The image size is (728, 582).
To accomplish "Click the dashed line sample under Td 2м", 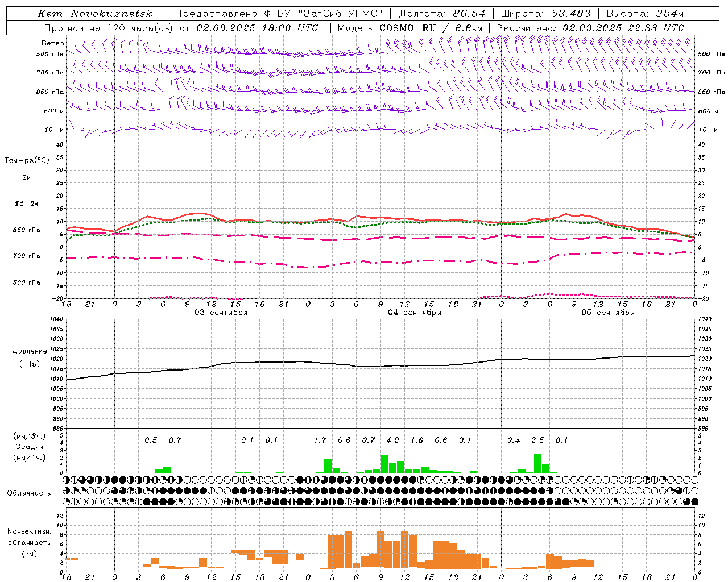I will [x=25, y=210].
